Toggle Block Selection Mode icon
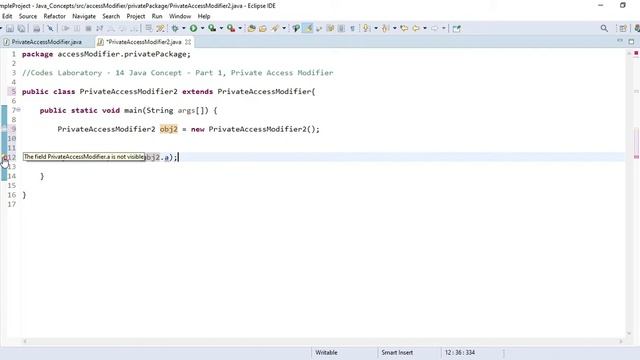The height and width of the screenshot is (360, 640). click(342, 29)
